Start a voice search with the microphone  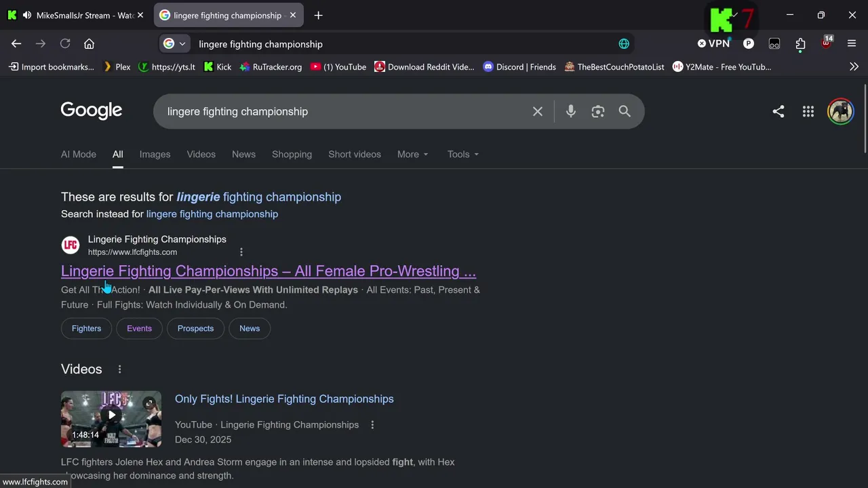point(571,111)
